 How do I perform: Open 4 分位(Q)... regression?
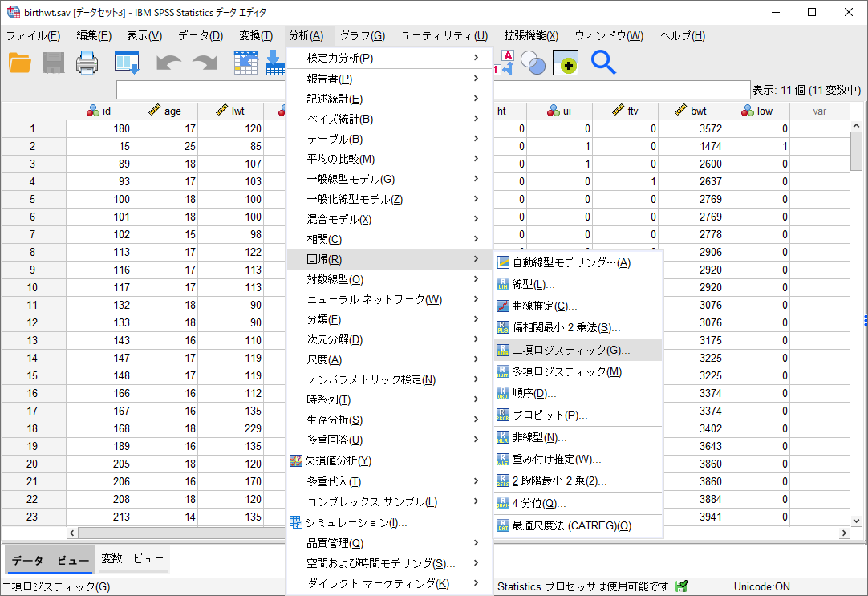click(x=578, y=504)
